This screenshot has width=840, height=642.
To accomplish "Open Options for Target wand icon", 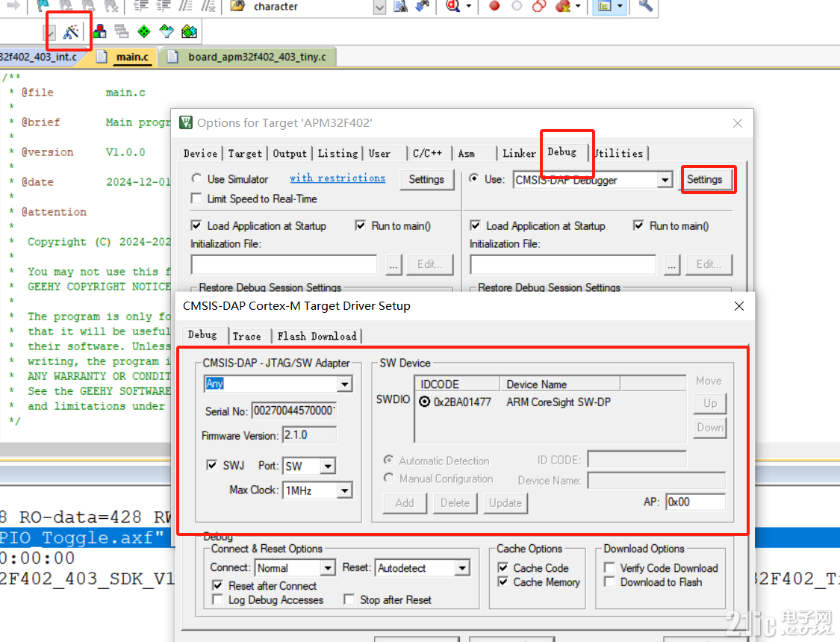I will [71, 32].
